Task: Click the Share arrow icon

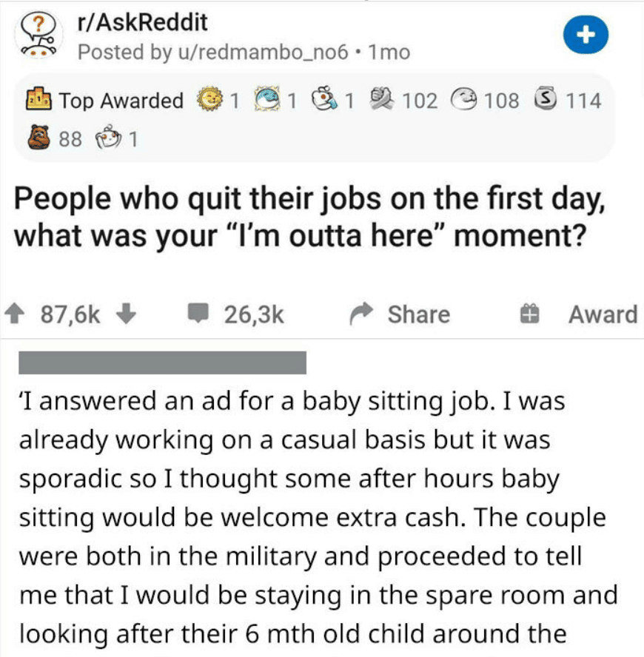Action: coord(361,314)
